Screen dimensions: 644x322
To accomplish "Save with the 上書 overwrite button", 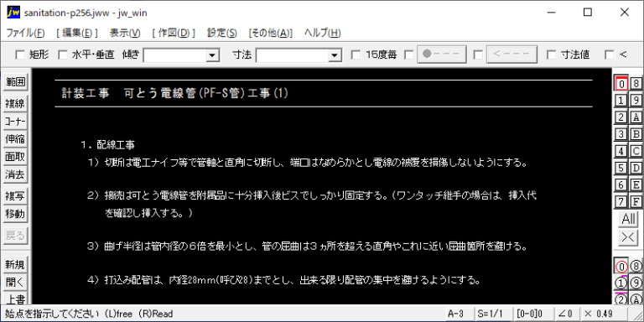I will click(x=15, y=299).
